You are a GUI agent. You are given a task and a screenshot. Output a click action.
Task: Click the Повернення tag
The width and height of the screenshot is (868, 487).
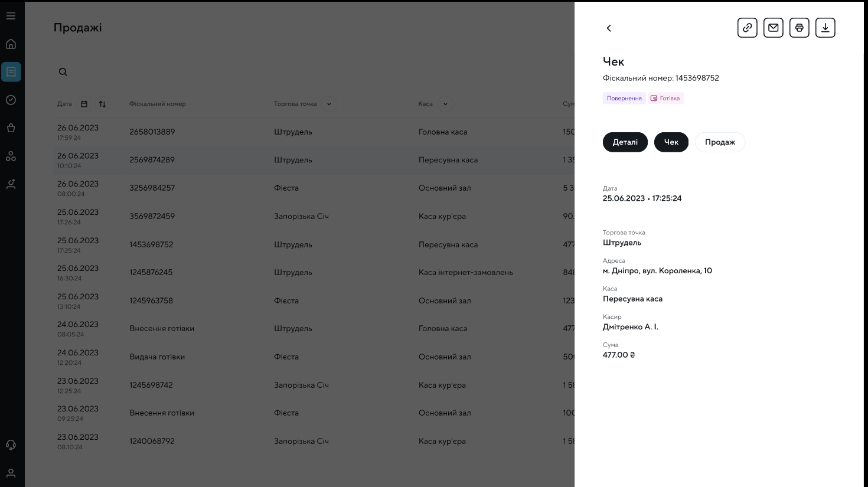(x=624, y=99)
